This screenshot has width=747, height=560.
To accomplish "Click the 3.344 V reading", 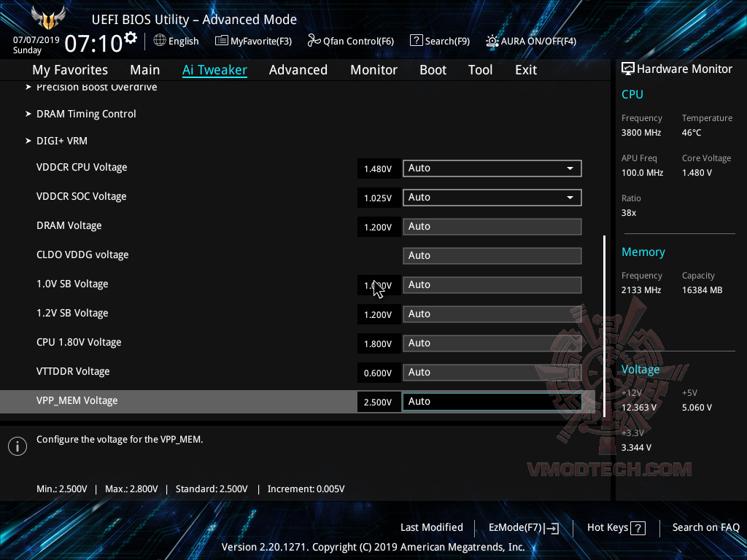I will point(636,448).
